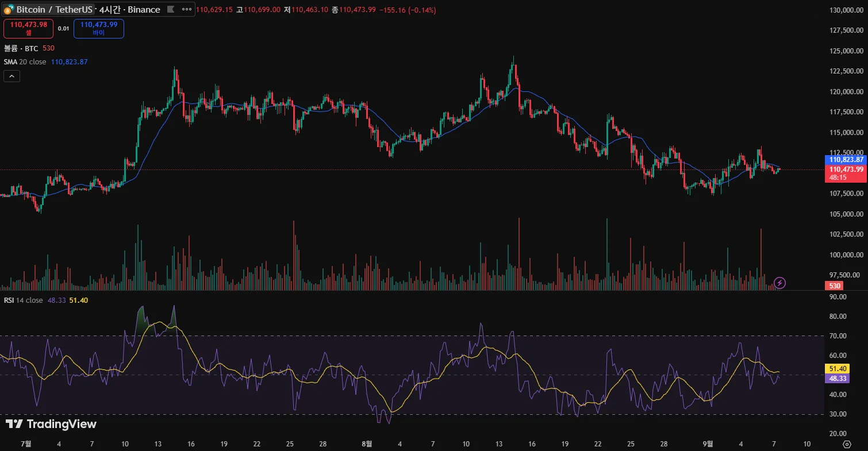
Task: Open chart settings gear at bottom right
Action: pyautogui.click(x=847, y=444)
